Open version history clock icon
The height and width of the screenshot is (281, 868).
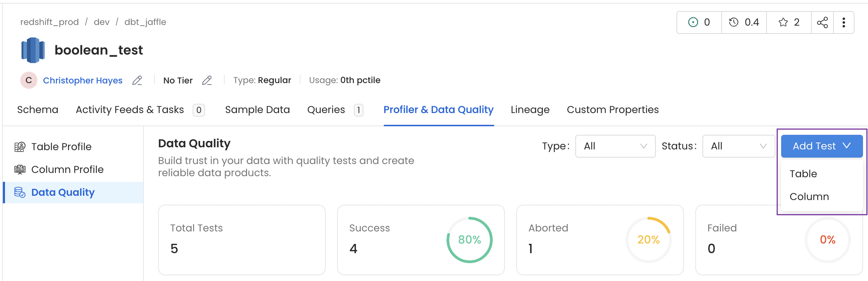(x=733, y=22)
